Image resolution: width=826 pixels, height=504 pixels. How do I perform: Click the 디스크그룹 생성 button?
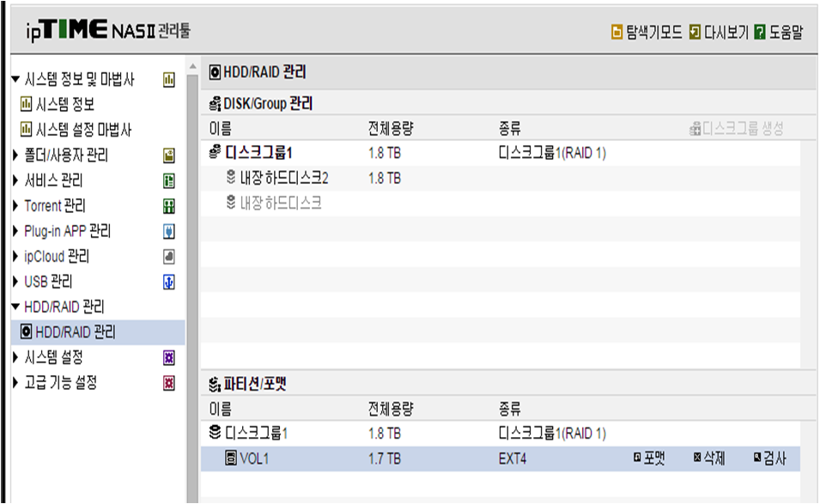737,128
